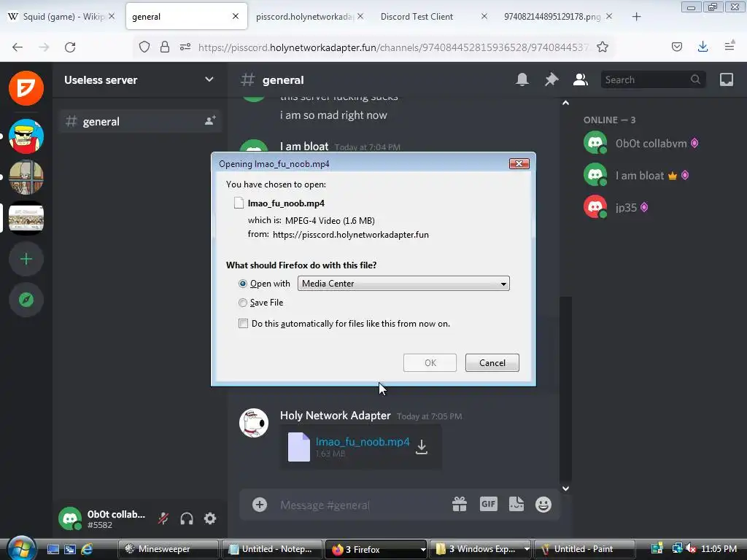This screenshot has height=560, width=747.
Task: Switch to the pisscord.holynetworkadapter tab
Action: [309, 17]
